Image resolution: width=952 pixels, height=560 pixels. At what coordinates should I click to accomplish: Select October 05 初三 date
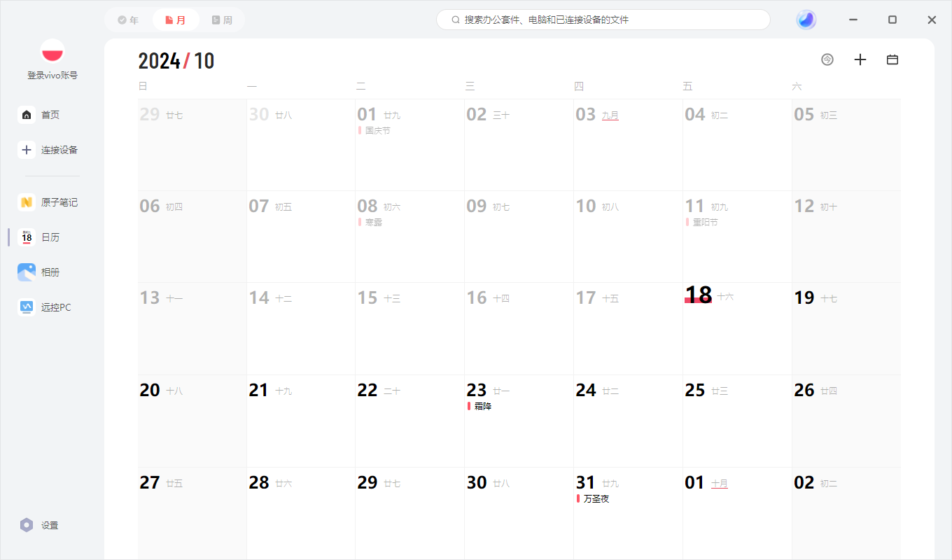(x=846, y=145)
